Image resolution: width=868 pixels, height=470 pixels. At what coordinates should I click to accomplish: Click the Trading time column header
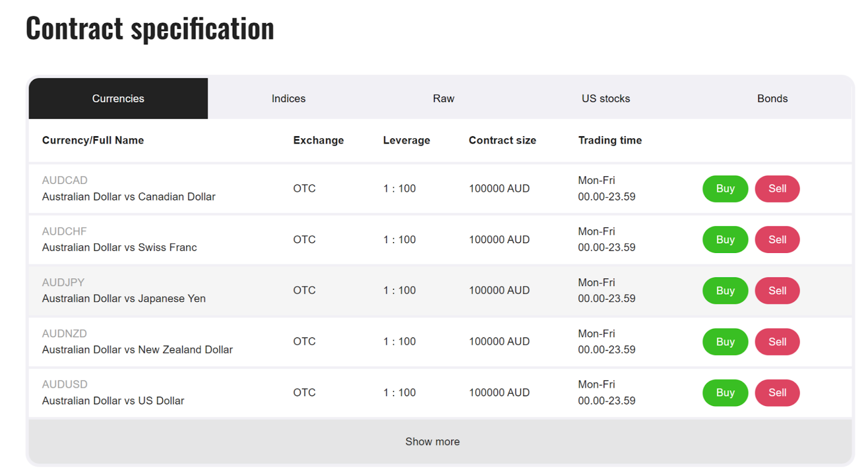pos(610,140)
